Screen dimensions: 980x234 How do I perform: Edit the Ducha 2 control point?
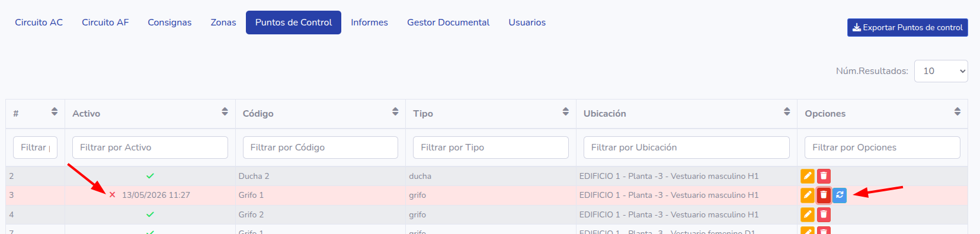pyautogui.click(x=807, y=176)
